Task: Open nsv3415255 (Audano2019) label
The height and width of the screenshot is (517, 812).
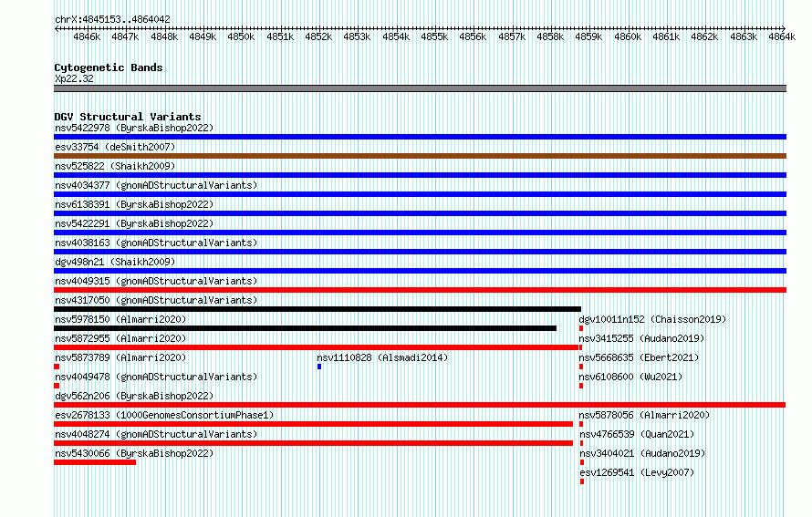Action: point(641,338)
